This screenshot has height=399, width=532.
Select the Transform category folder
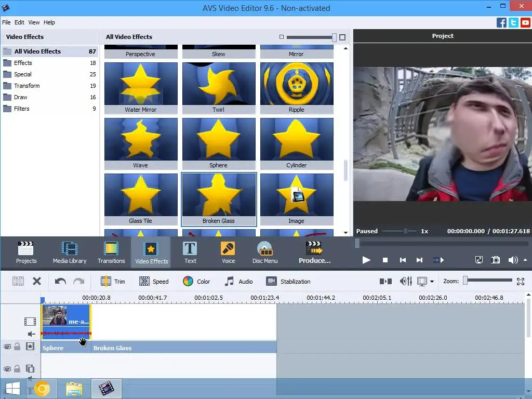pyautogui.click(x=49, y=86)
